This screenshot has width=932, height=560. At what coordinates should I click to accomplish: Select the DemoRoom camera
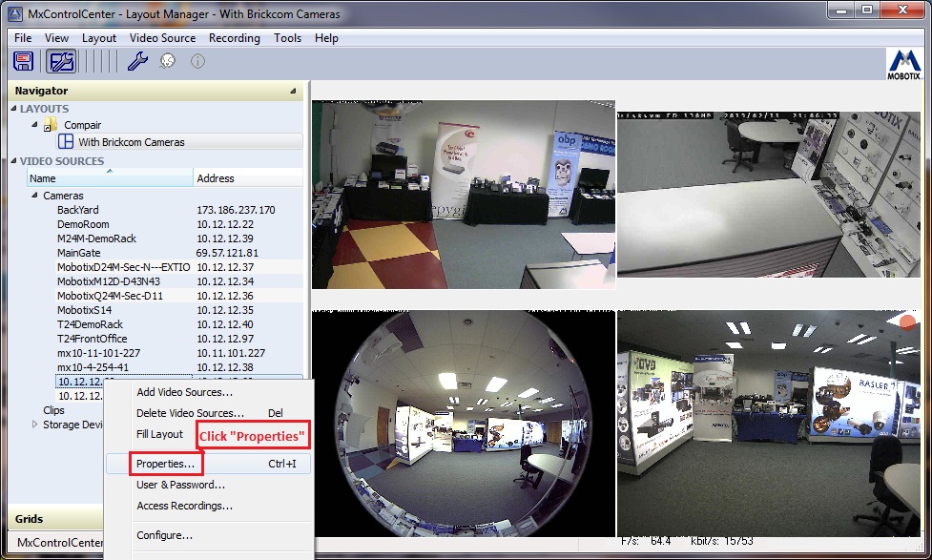tap(83, 224)
